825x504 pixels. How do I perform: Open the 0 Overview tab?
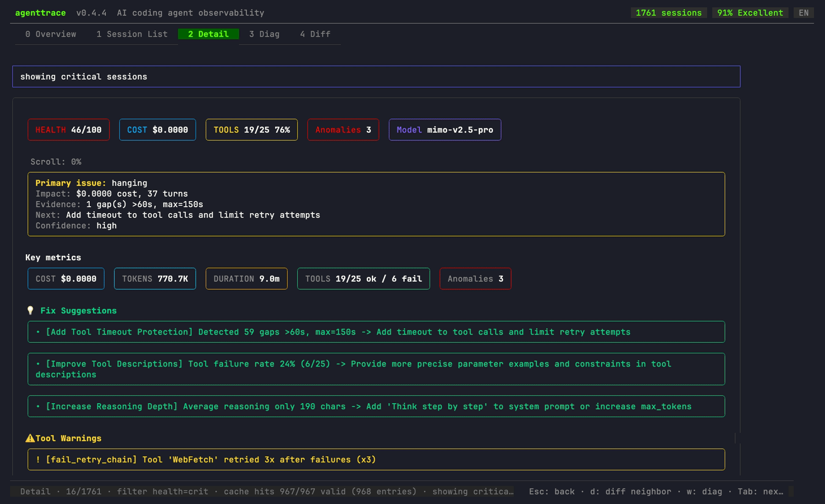50,34
